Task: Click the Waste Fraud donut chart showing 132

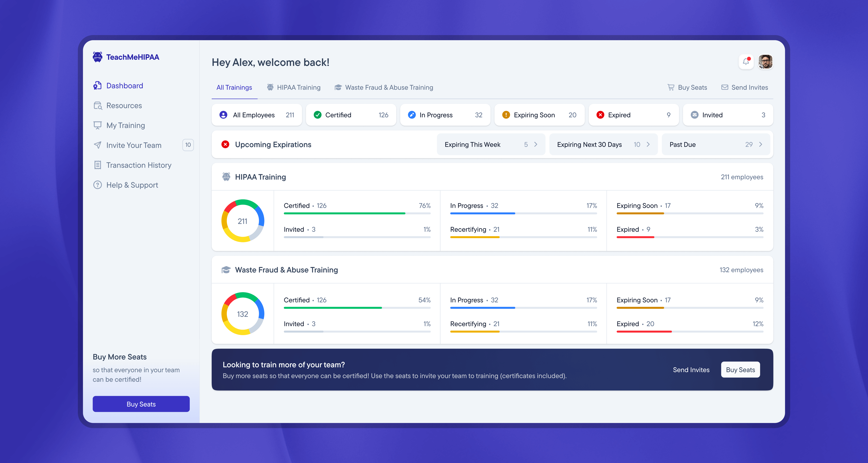Action: tap(243, 314)
